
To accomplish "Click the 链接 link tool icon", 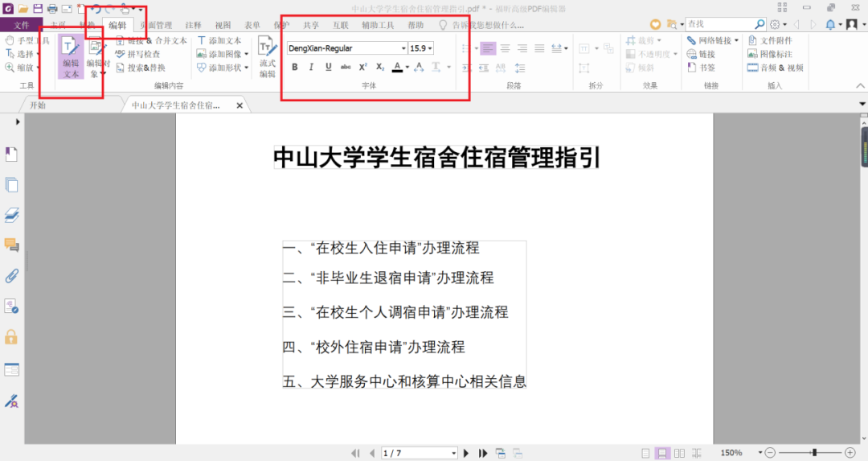I will click(692, 54).
